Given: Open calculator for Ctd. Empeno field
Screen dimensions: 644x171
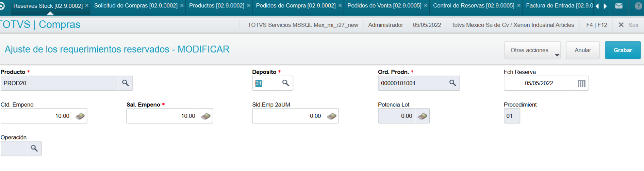Looking at the screenshot, I should pyautogui.click(x=80, y=116).
